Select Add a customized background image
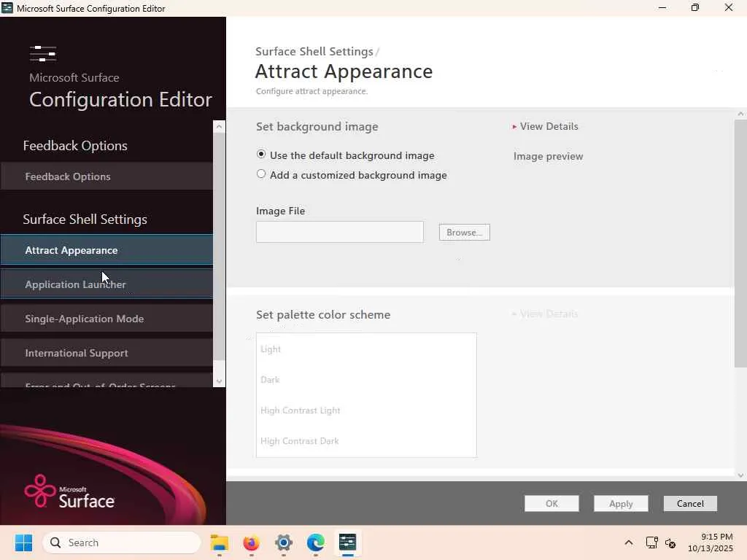 coord(261,174)
